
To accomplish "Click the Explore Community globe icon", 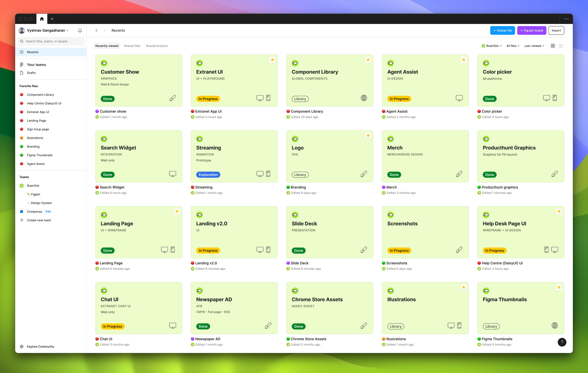I will (22, 346).
